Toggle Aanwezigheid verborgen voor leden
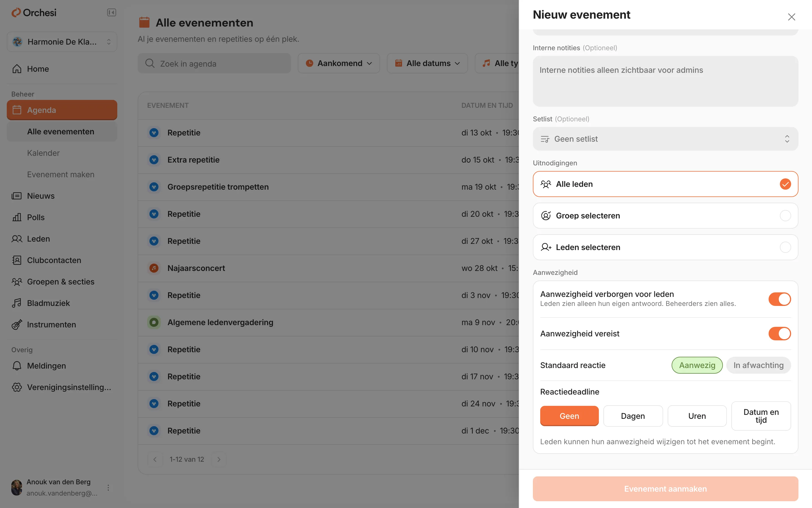Screen dimensions: 812x508 [780, 299]
